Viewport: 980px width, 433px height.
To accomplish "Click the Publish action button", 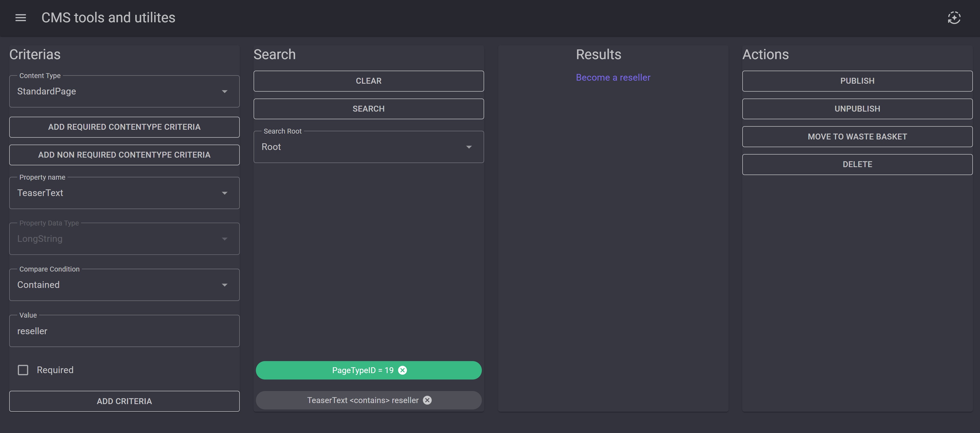I will 857,81.
